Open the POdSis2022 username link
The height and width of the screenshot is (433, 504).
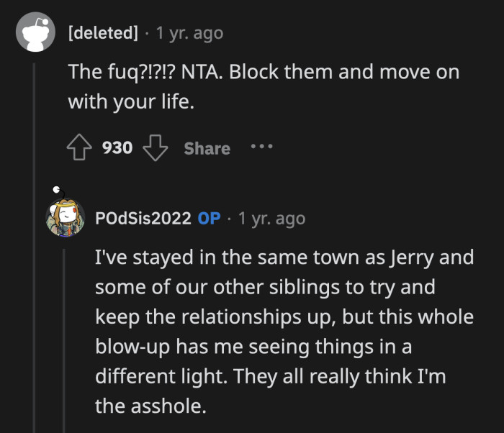coord(143,219)
